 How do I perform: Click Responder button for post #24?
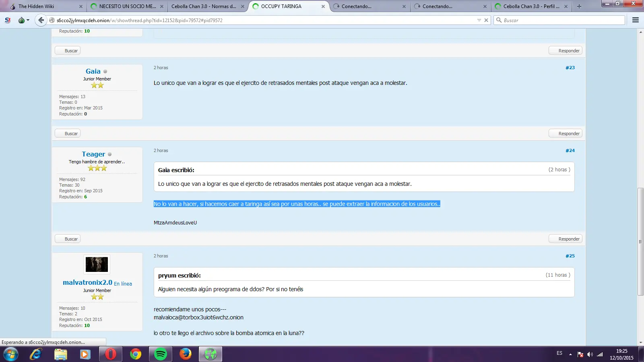tap(566, 239)
